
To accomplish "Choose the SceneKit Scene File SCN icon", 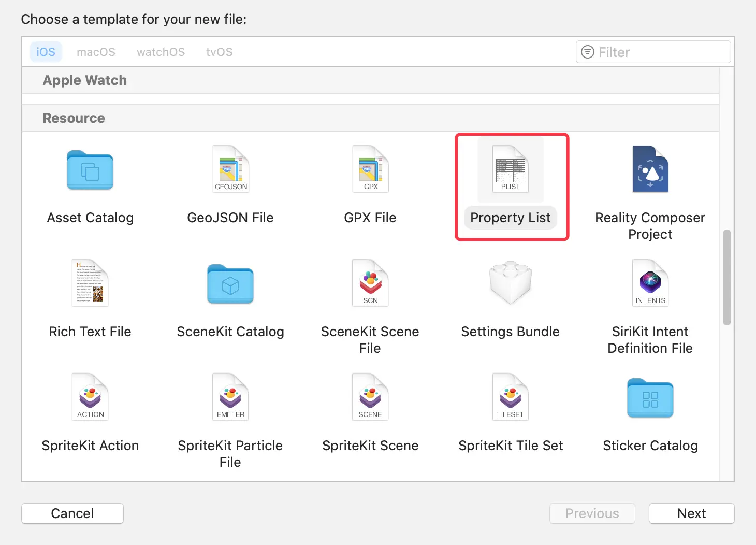I will point(370,283).
